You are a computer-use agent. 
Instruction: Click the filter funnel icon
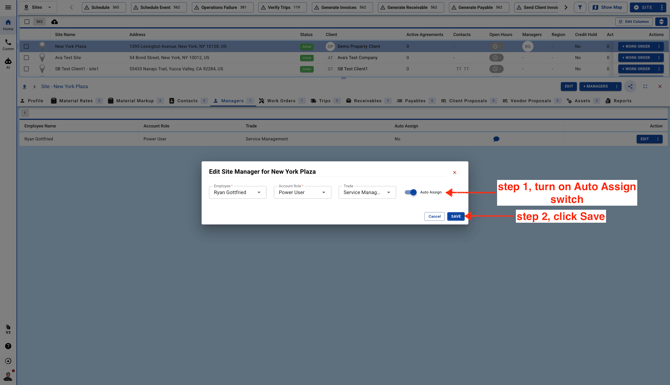click(x=580, y=7)
